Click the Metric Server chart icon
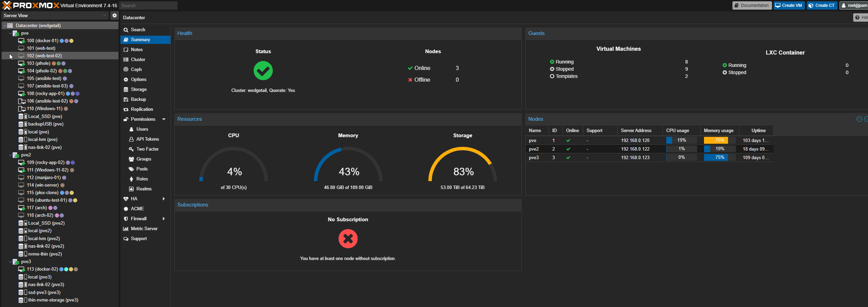Screen dimensions: 868x307 (x=126, y=229)
